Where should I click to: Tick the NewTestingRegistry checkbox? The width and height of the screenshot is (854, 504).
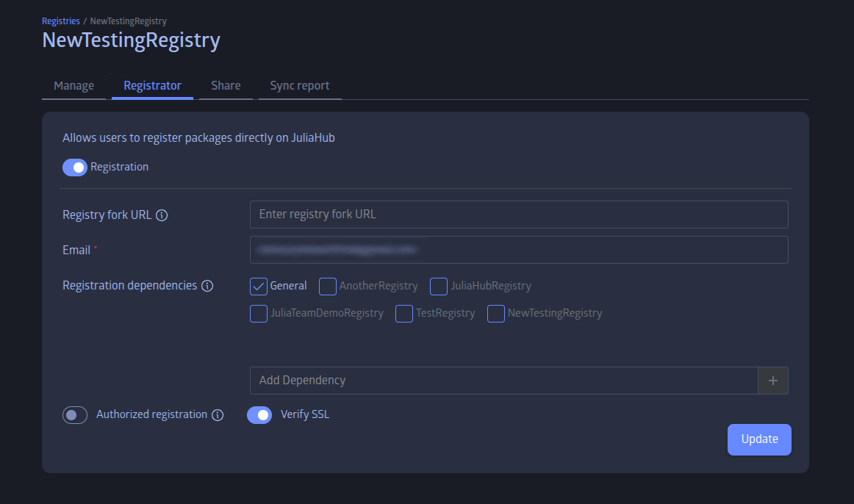coord(495,314)
